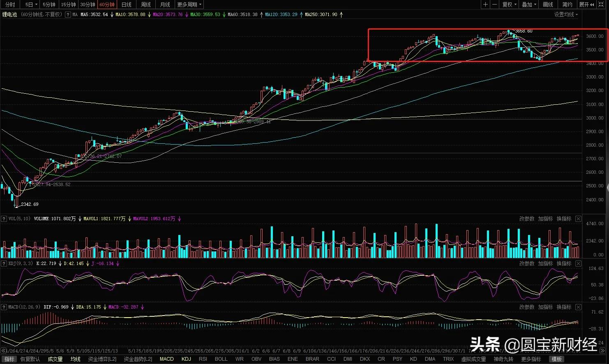Click 换指标 in the MACD panel
The height and width of the screenshot is (364, 609).
564,307
